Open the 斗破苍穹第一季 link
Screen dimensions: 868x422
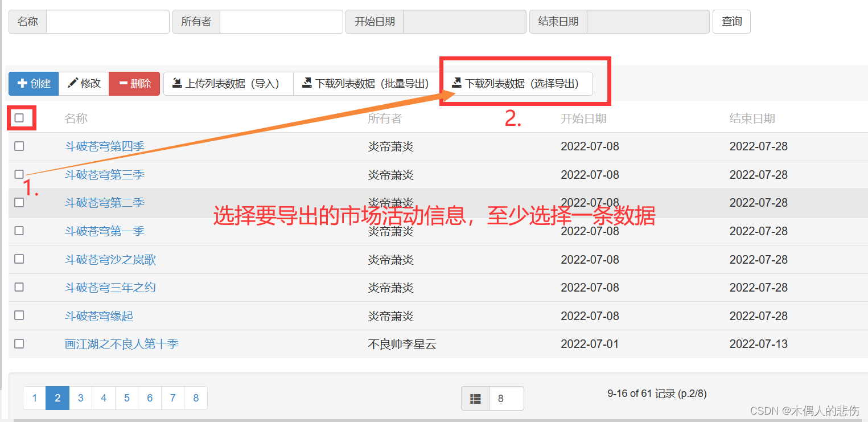[x=105, y=231]
